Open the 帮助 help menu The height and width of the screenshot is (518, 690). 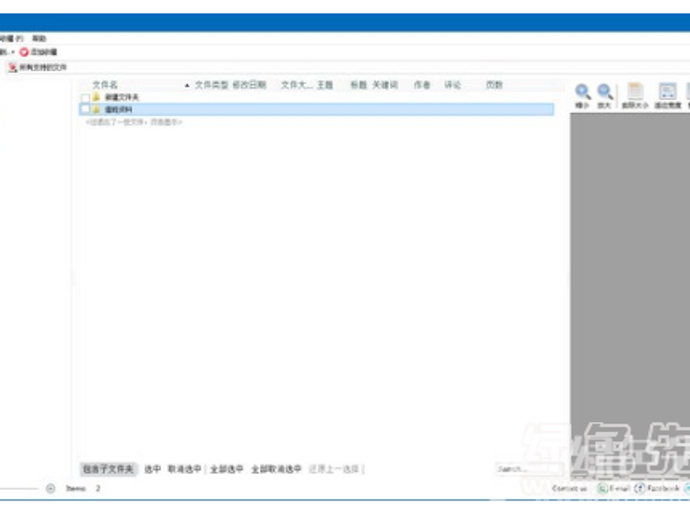[x=39, y=39]
